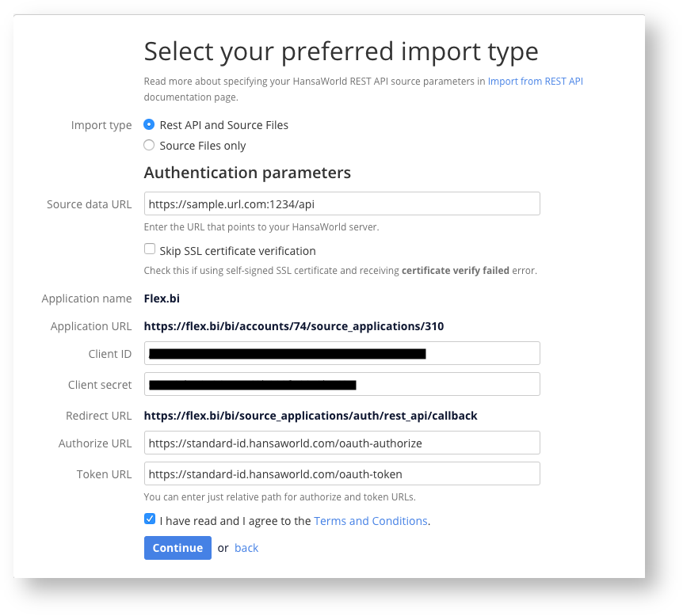Click the Application URL value text
683x616 pixels.
[299, 326]
